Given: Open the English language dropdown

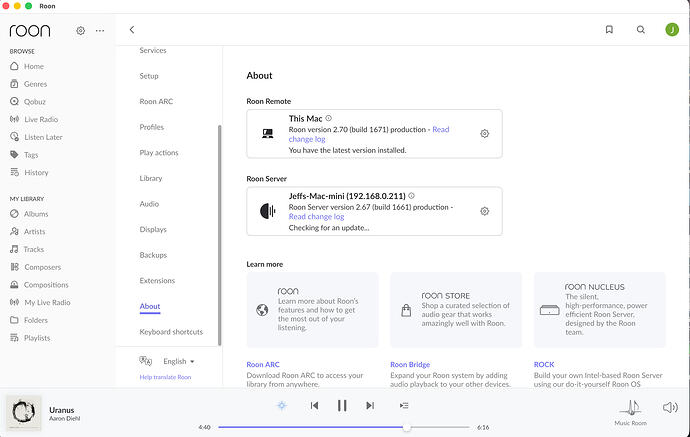Looking at the screenshot, I should (179, 361).
